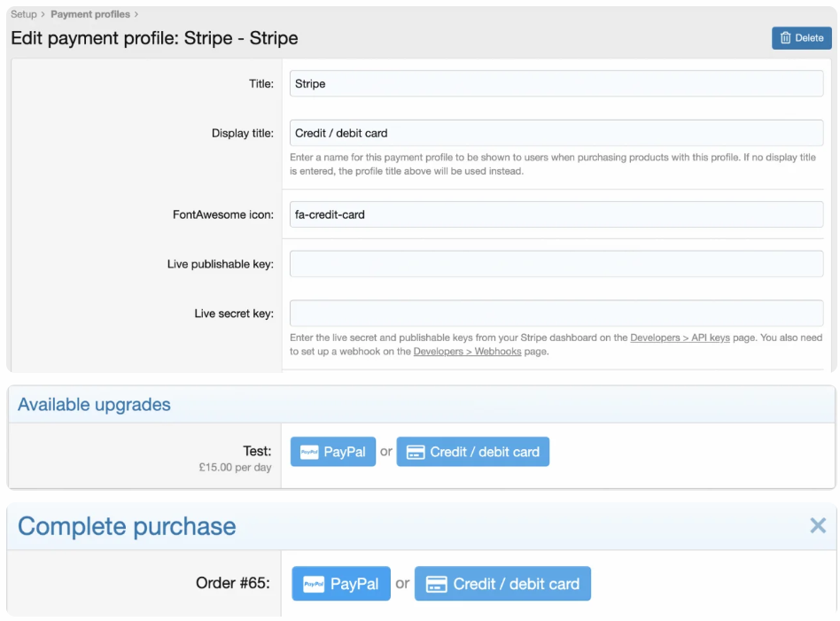Screen dimensions: 840x621
Task: Close the Complete purchase dialog
Action: pos(818,525)
